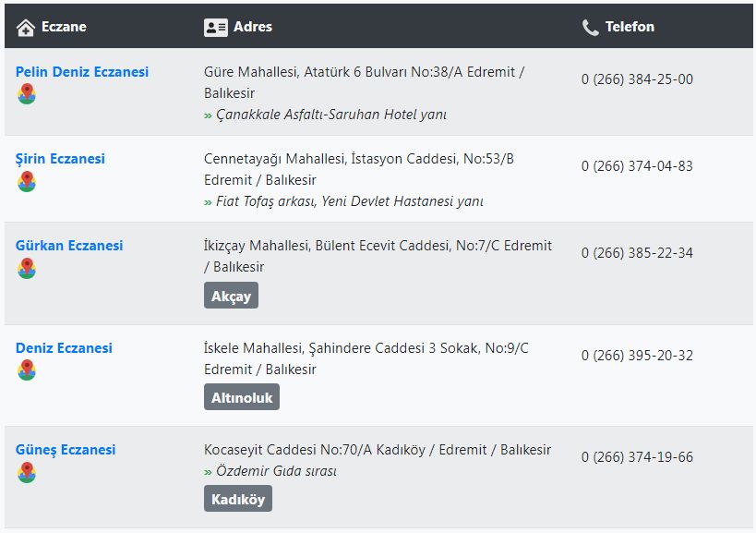Click the phone icon in header

(590, 28)
